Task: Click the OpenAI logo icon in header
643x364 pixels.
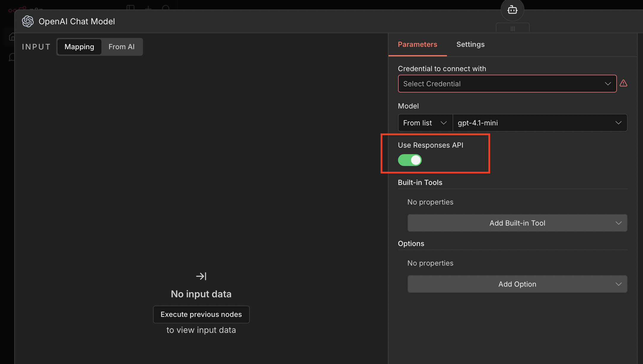Action: [x=28, y=21]
